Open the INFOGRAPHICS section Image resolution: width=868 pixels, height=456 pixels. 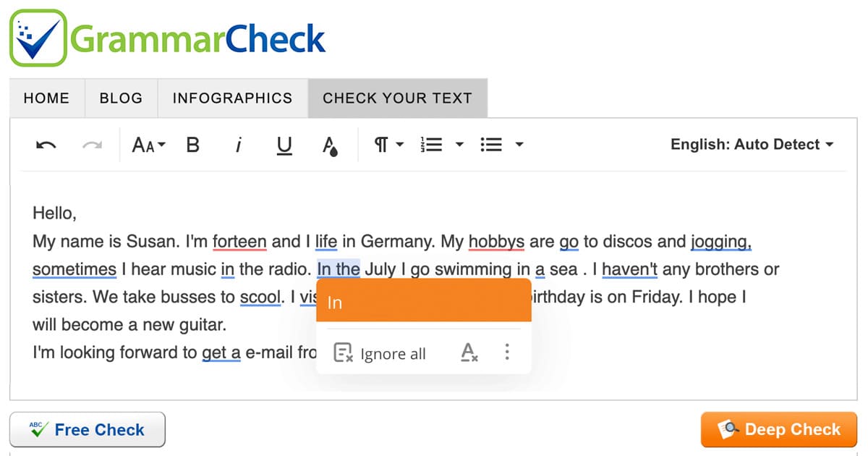tap(232, 98)
